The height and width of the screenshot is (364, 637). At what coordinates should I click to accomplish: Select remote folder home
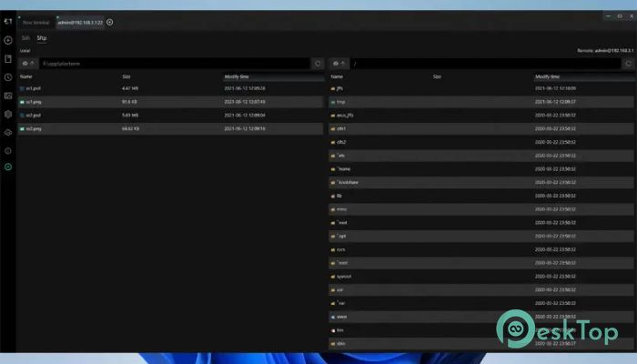481,168
